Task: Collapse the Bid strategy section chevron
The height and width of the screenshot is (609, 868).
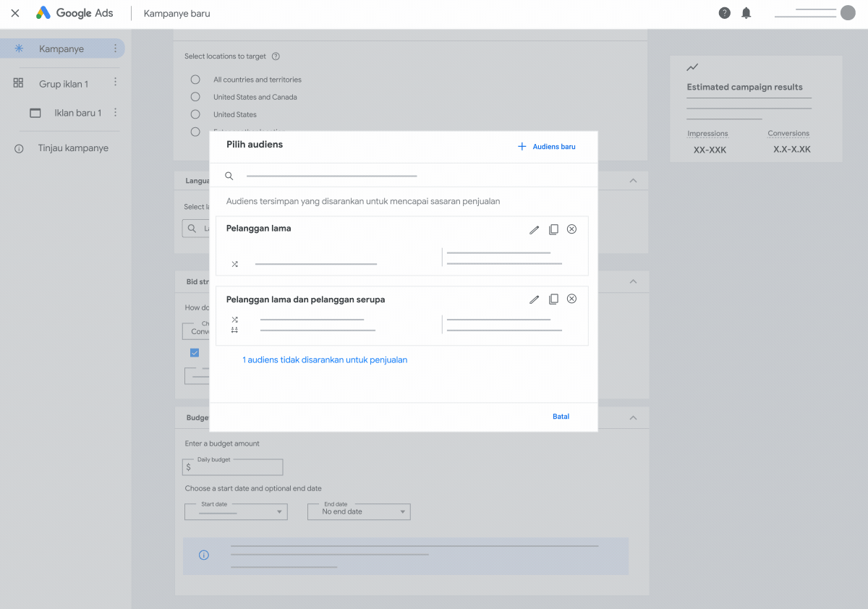Action: point(633,281)
